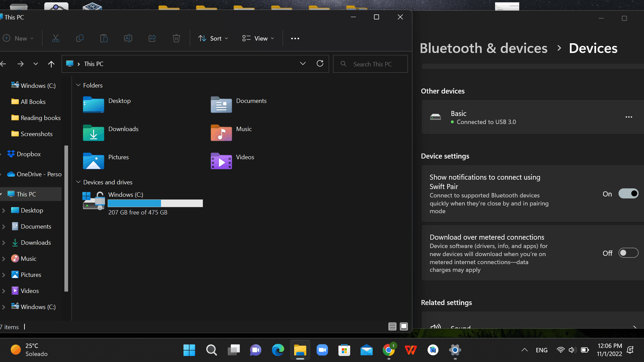Click the Windows C drive storage bar
Image resolution: width=644 pixels, height=362 pixels.
click(x=155, y=203)
